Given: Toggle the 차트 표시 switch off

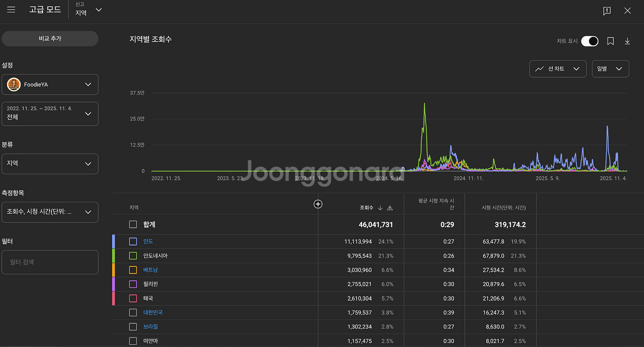Looking at the screenshot, I should [x=590, y=41].
